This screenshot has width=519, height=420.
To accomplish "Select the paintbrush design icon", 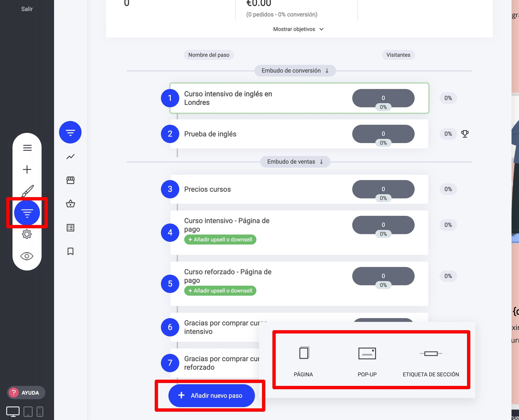I will click(x=27, y=191).
